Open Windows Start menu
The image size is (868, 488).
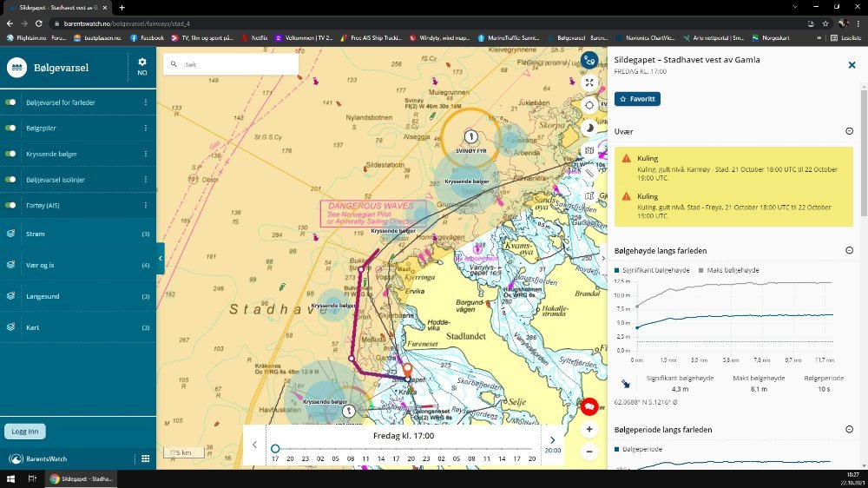[10, 478]
